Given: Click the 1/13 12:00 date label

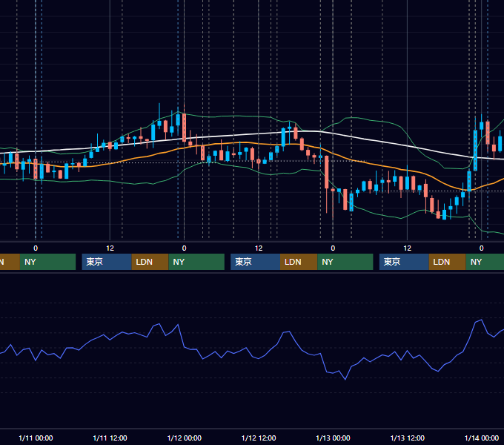Looking at the screenshot, I should click(x=407, y=438).
